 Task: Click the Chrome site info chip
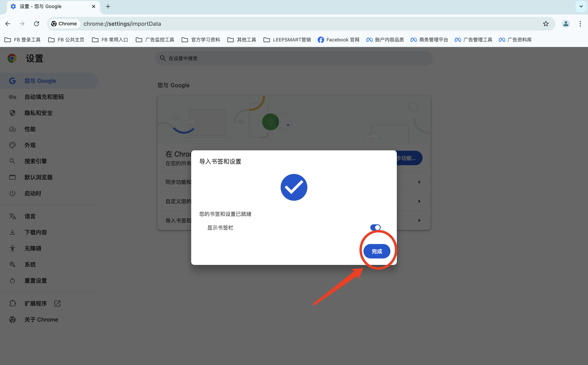pyautogui.click(x=64, y=24)
